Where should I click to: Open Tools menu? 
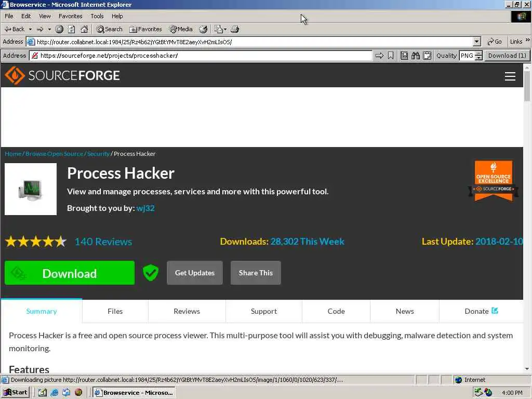[x=97, y=16]
